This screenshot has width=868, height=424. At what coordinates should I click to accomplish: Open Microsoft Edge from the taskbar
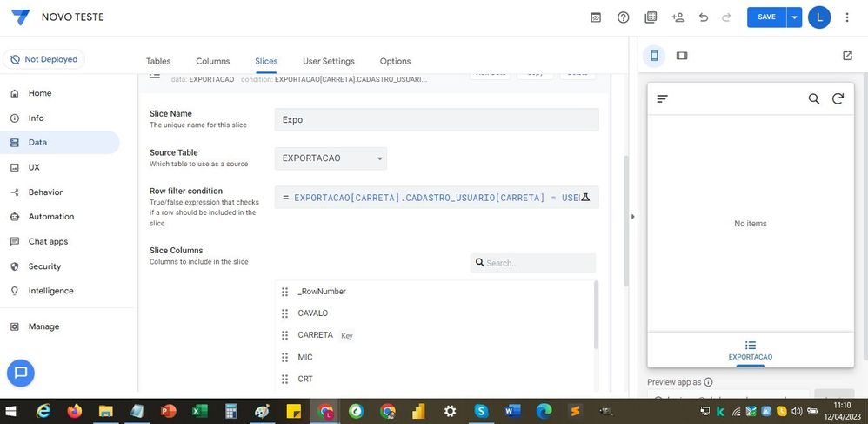pos(544,411)
